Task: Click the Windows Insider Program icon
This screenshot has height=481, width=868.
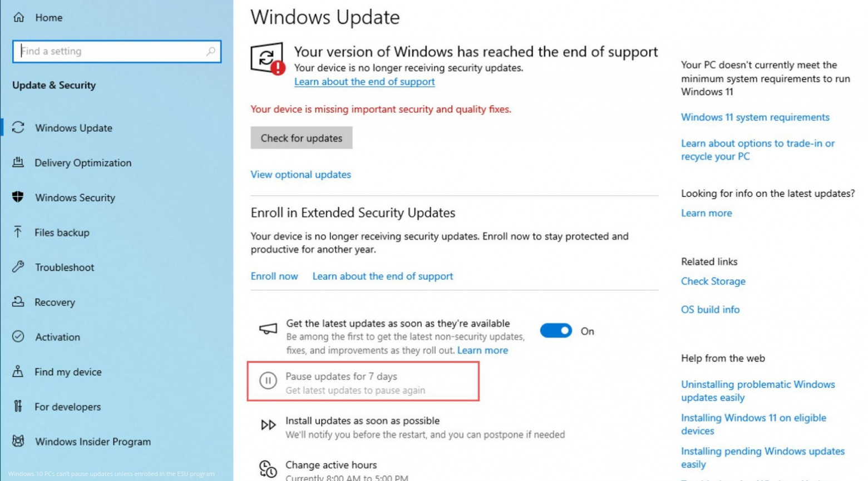Action: click(x=18, y=441)
